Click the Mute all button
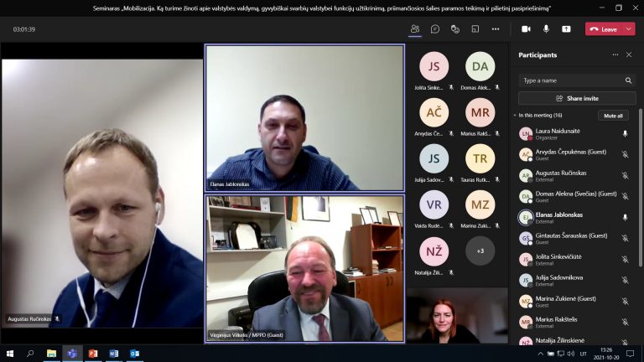The width and height of the screenshot is (644, 362). [613, 116]
